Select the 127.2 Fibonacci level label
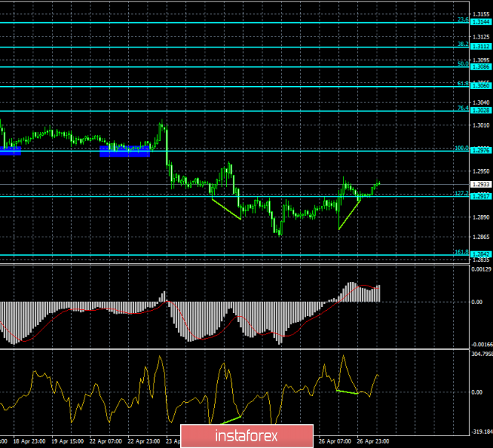This screenshot has height=448, width=493. click(x=462, y=194)
